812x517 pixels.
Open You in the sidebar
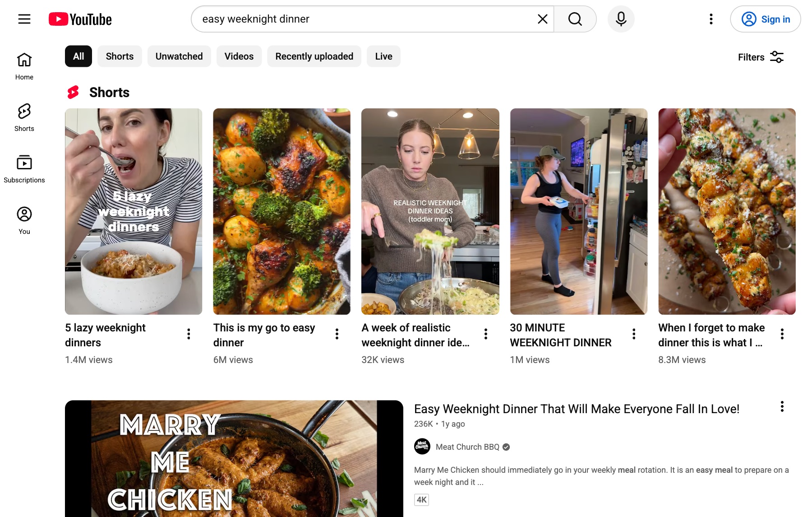click(x=24, y=221)
